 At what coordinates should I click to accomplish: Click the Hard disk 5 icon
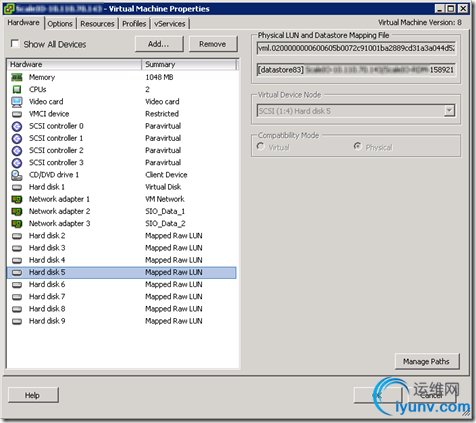pyautogui.click(x=17, y=273)
